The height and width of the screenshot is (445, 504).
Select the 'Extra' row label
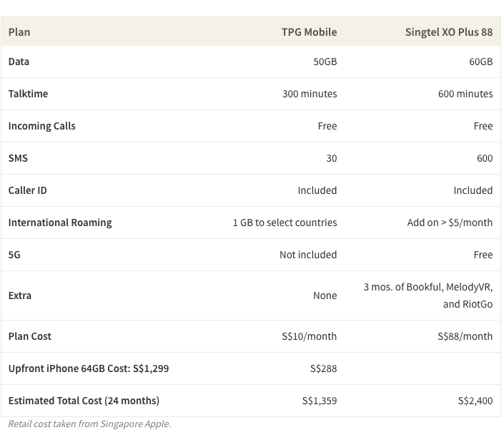pos(20,295)
